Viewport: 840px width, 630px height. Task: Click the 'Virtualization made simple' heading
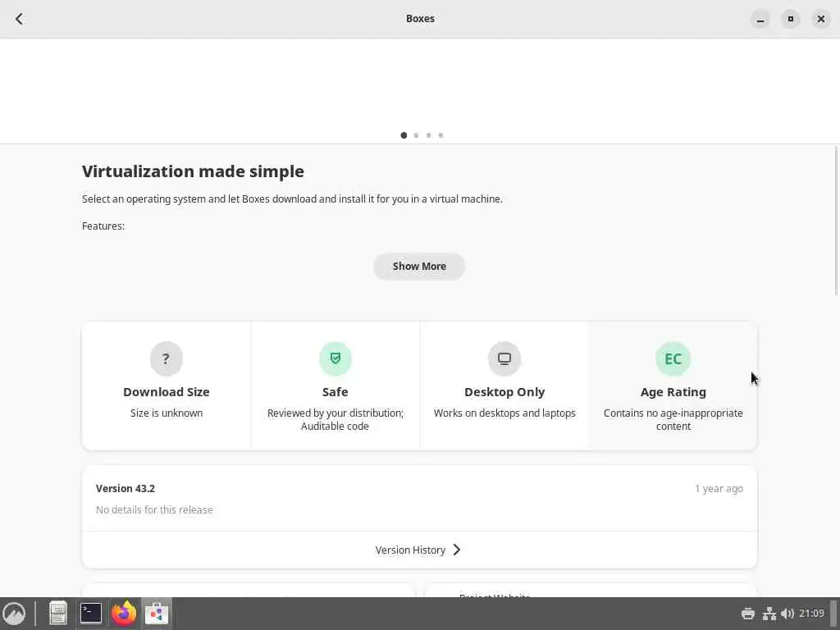(193, 171)
